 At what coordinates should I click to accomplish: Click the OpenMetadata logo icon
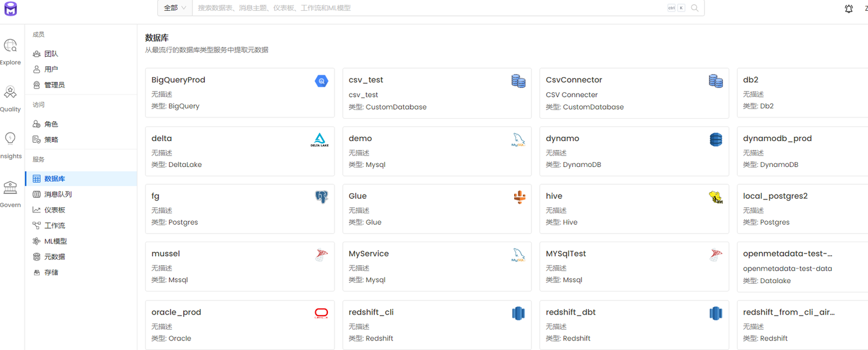(10, 8)
